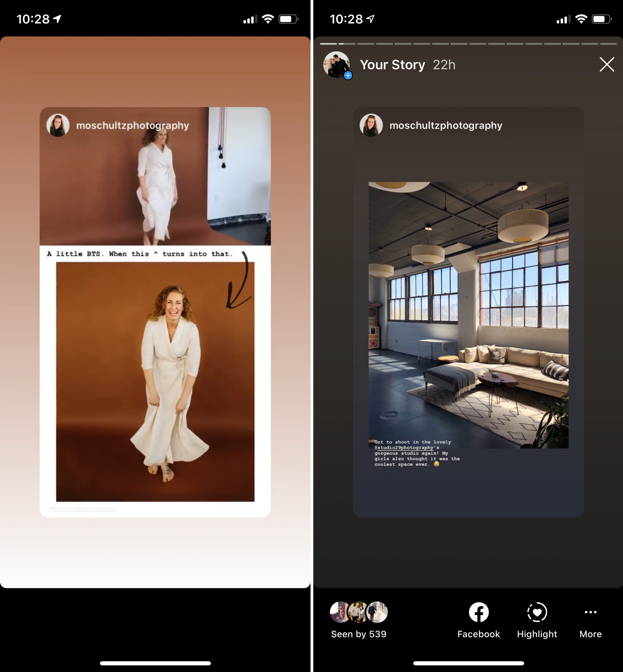The image size is (623, 672).
Task: Tap moschultzphotography username above the loft photo
Action: [446, 126]
